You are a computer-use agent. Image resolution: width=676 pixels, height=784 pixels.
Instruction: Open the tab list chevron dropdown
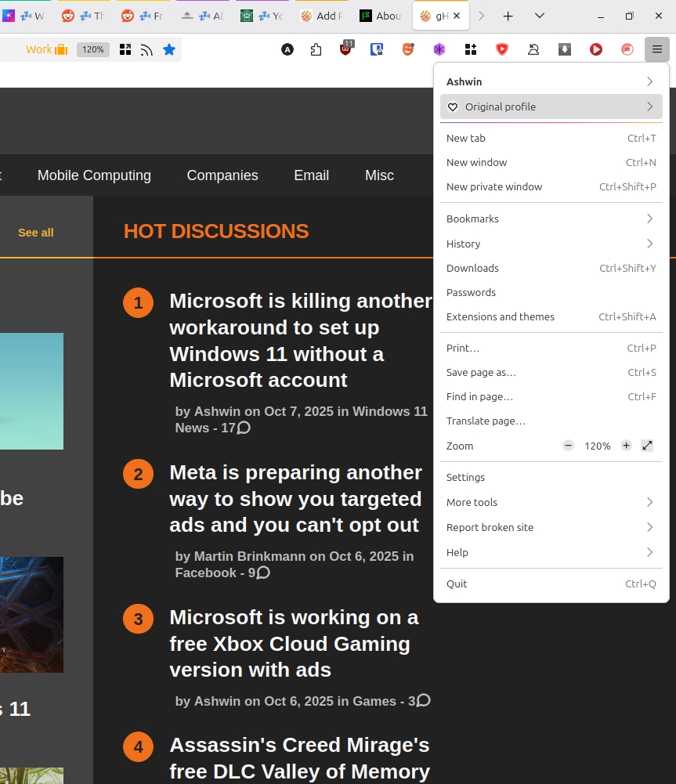coord(539,16)
